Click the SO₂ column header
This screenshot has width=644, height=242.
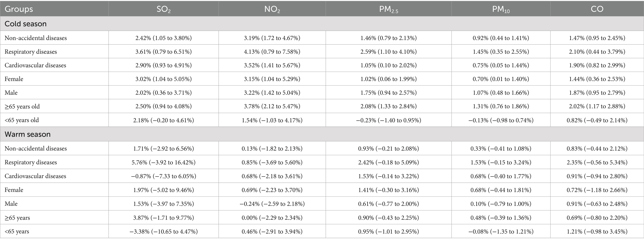point(163,9)
